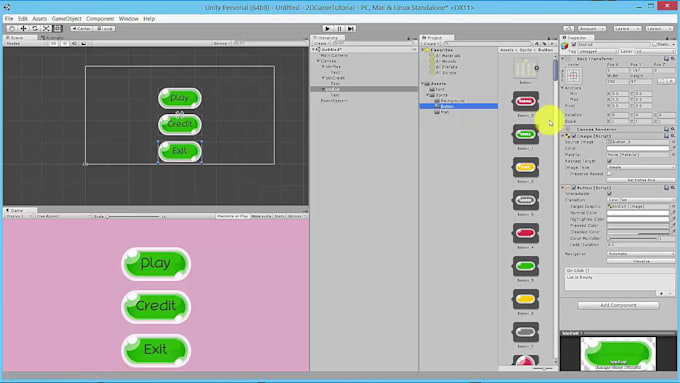This screenshot has width=680, height=383.
Task: Select the Rotate tool in toolbar
Action: point(35,29)
